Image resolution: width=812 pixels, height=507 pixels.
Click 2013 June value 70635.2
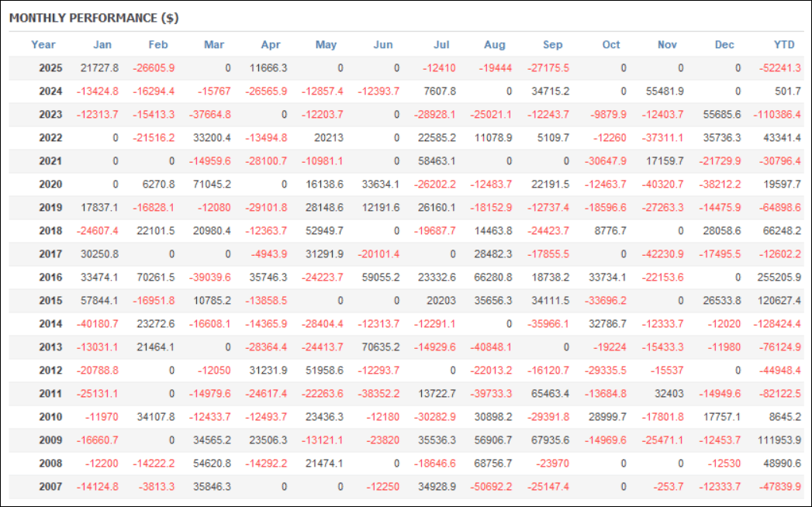(x=382, y=347)
